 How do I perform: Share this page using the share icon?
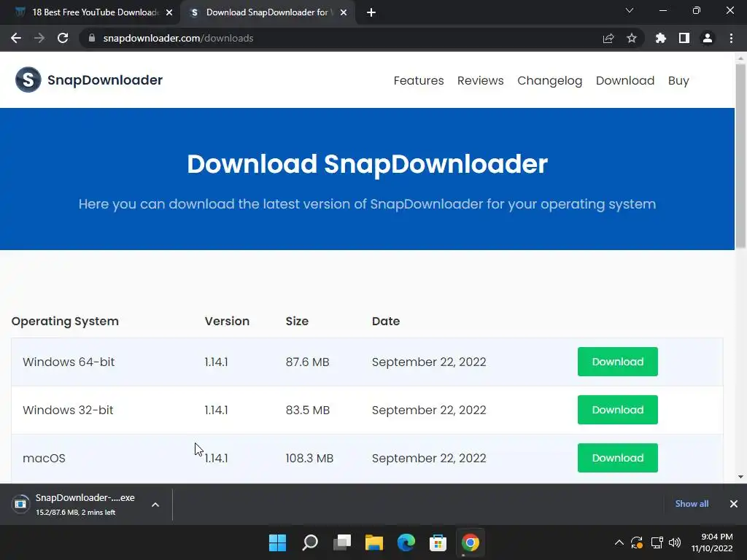[608, 38]
